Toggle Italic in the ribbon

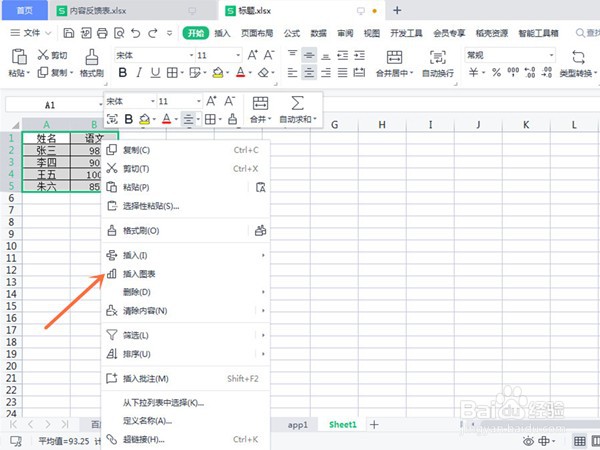click(139, 72)
